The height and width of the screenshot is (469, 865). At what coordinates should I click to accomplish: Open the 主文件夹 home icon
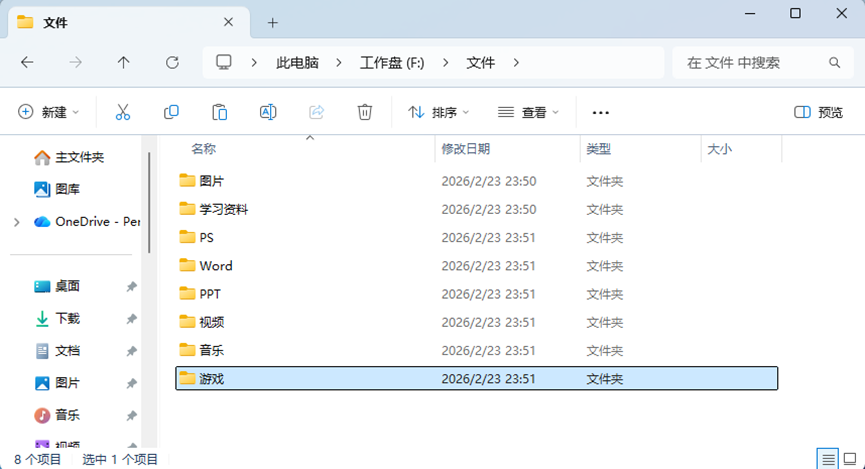click(x=42, y=158)
